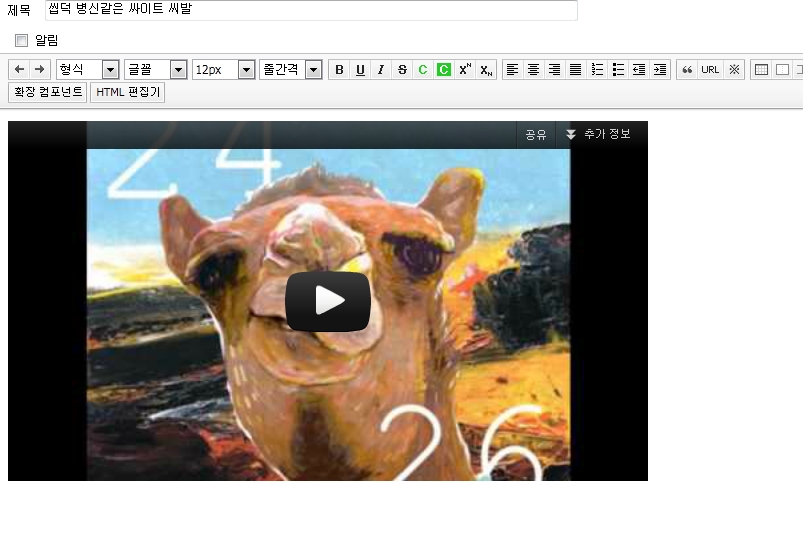This screenshot has height=538, width=803.
Task: Click the box icon next to table
Action: point(782,70)
